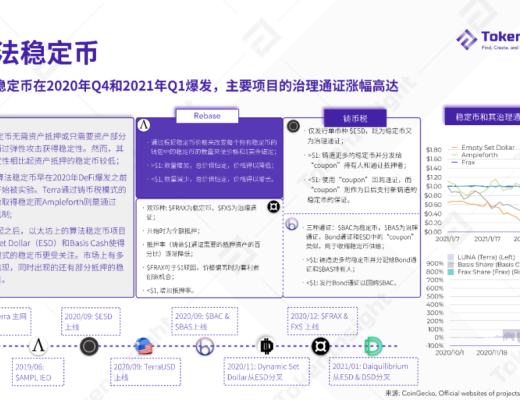The height and width of the screenshot is (400, 520).
Task: Select the Frax icon on the timeline
Action: pyautogui.click(x=320, y=346)
